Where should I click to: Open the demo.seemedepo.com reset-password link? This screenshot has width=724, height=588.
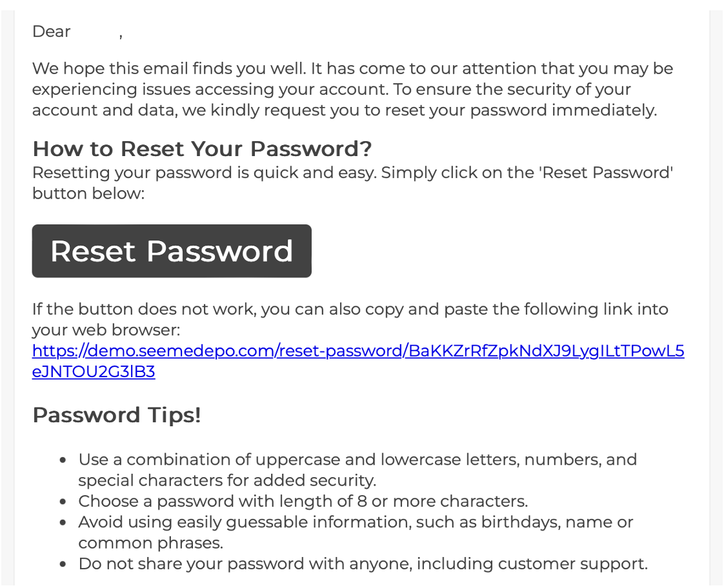pyautogui.click(x=358, y=351)
